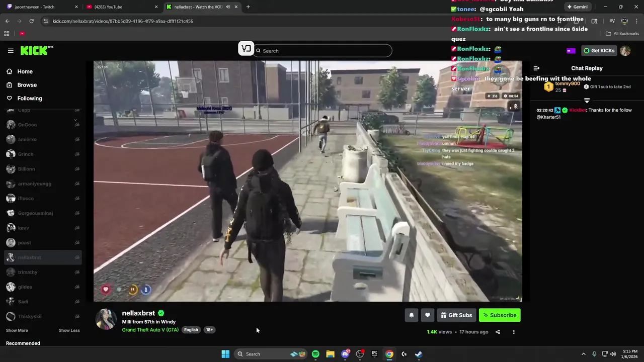Go back in browser history
The height and width of the screenshot is (362, 644).
tap(7, 21)
